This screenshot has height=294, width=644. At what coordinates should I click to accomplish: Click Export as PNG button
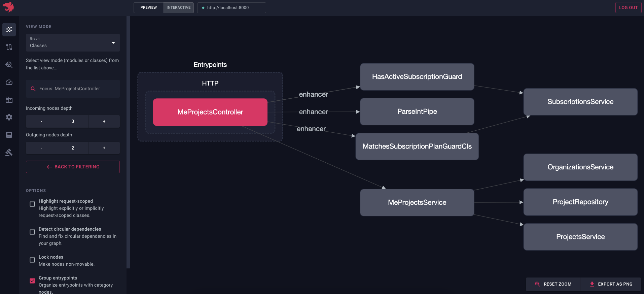coord(611,284)
